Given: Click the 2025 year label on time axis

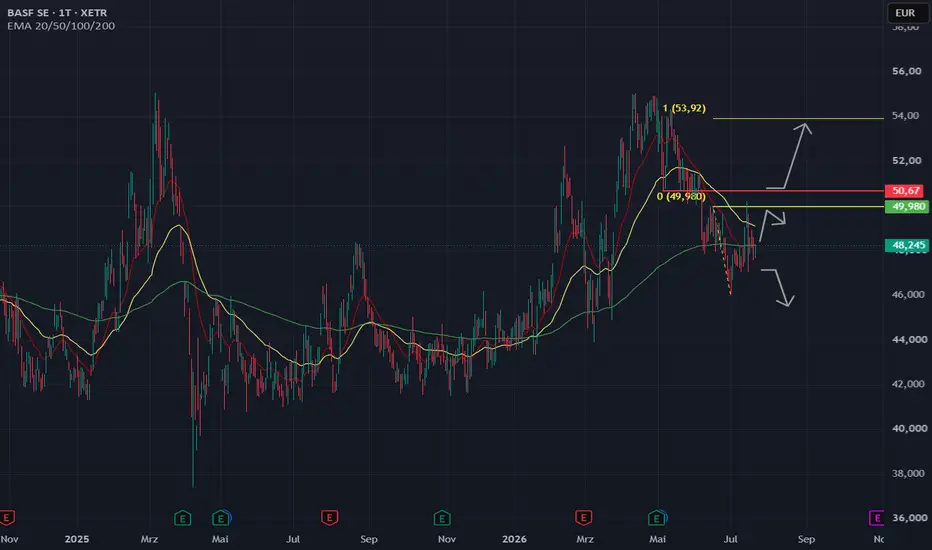Looking at the screenshot, I should (77, 539).
